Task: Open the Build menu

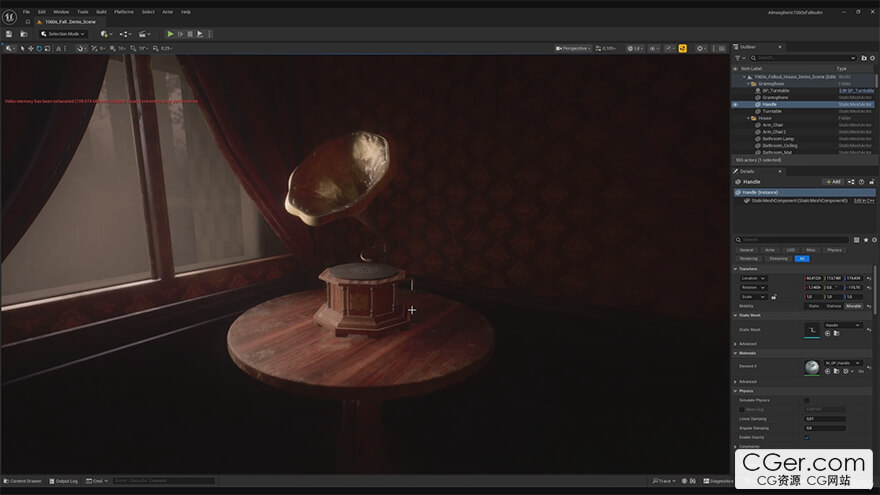Action: (x=101, y=12)
